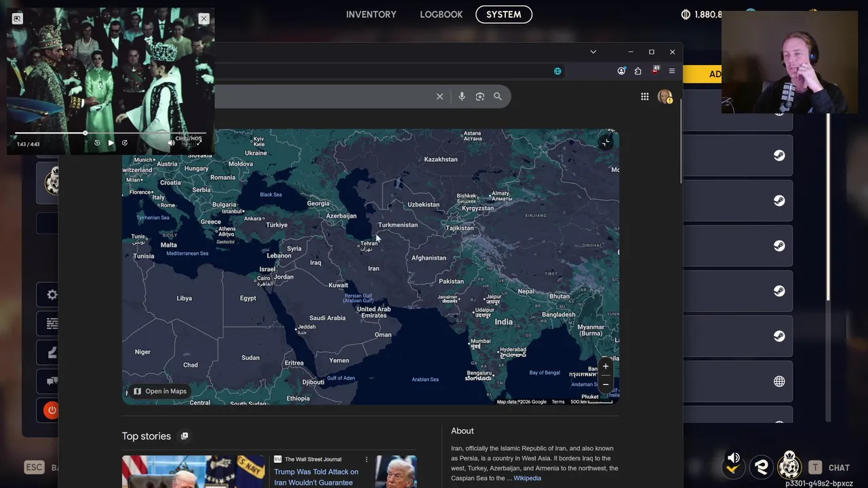This screenshot has height=488, width=868.
Task: Open the browser hamburger menu
Action: point(672,71)
